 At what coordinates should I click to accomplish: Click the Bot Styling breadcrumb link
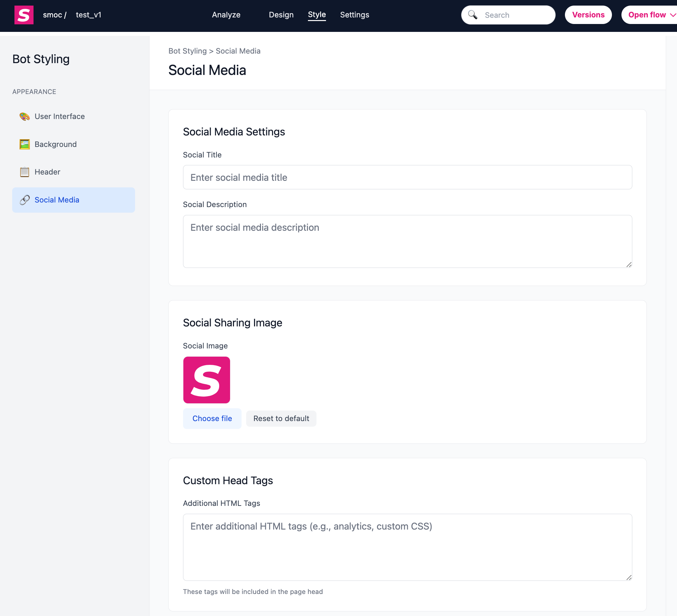click(x=187, y=51)
